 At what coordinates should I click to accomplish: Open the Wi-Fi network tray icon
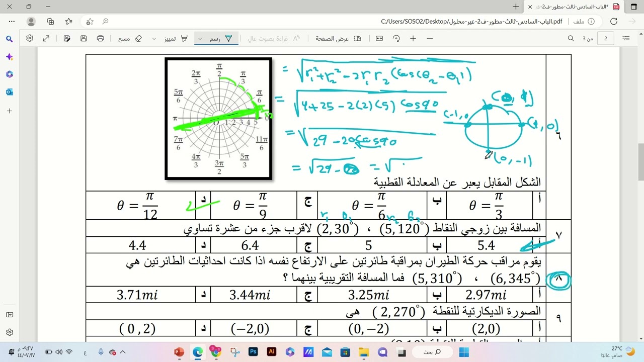[69, 352]
